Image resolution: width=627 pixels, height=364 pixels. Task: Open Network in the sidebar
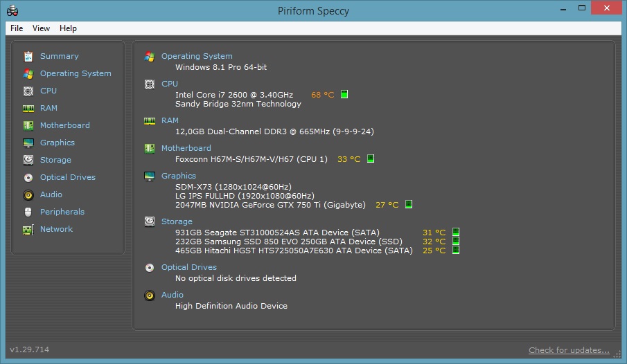[x=56, y=229]
